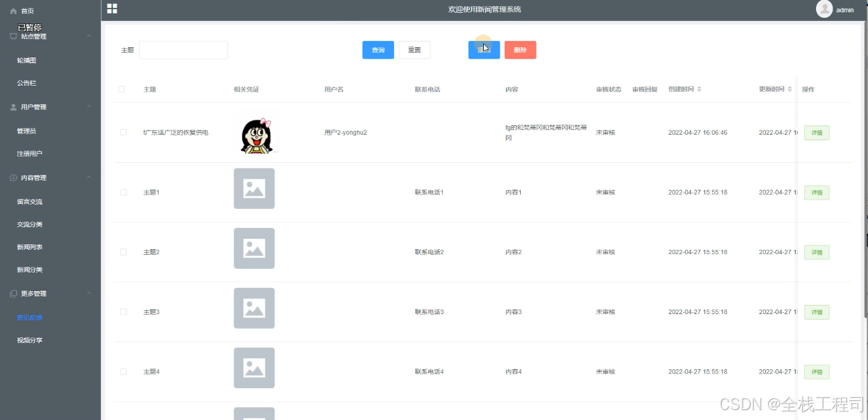868x420 pixels.
Task: Check the 主题1 row checkbox
Action: point(124,192)
